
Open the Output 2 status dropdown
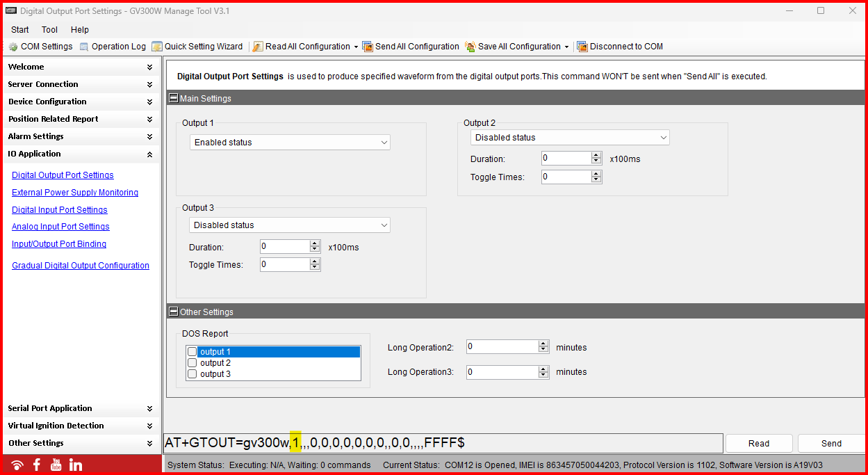[570, 138]
